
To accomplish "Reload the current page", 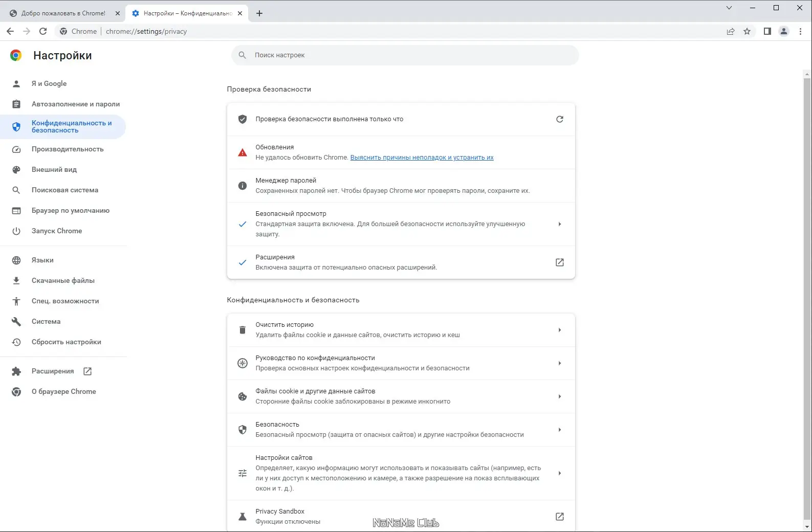I will [x=43, y=31].
